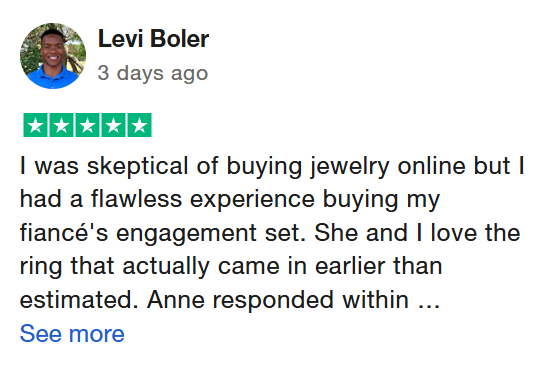551x368 pixels.
Task: Click the word 'skeptical' in the review
Action: pos(138,166)
